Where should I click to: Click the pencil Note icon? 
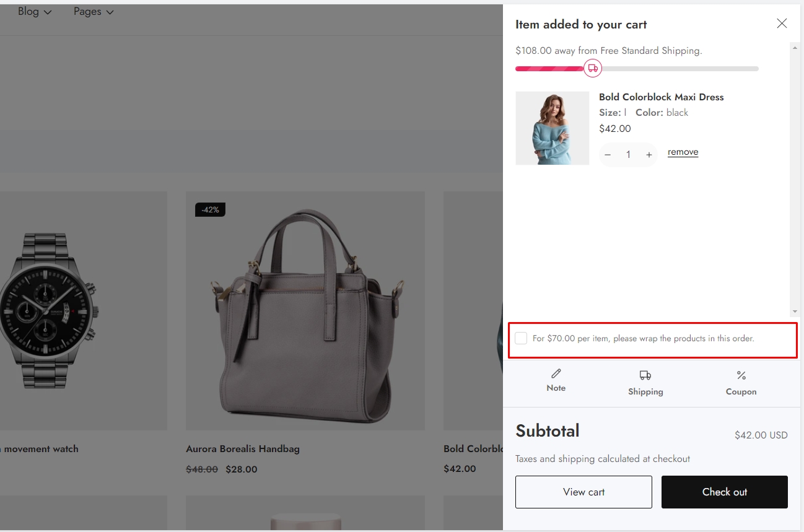click(x=556, y=374)
